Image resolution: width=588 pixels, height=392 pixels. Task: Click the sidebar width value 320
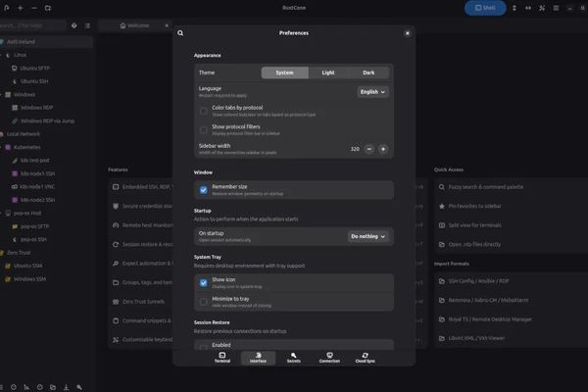click(x=355, y=149)
